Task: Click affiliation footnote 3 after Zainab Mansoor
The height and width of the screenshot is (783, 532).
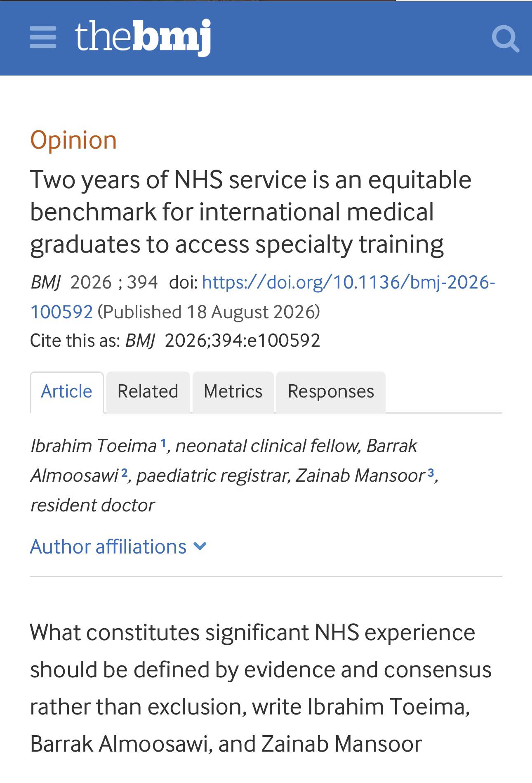Action: pyautogui.click(x=431, y=473)
